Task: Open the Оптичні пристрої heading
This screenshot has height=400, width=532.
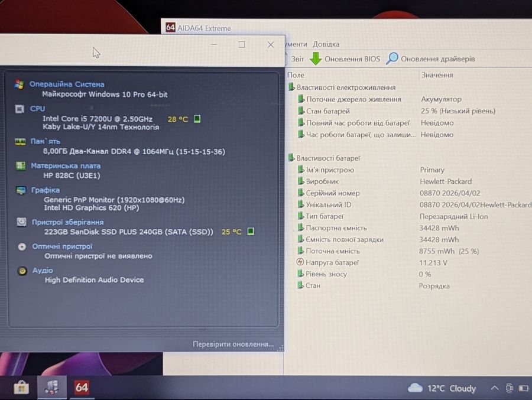Action: tap(62, 246)
